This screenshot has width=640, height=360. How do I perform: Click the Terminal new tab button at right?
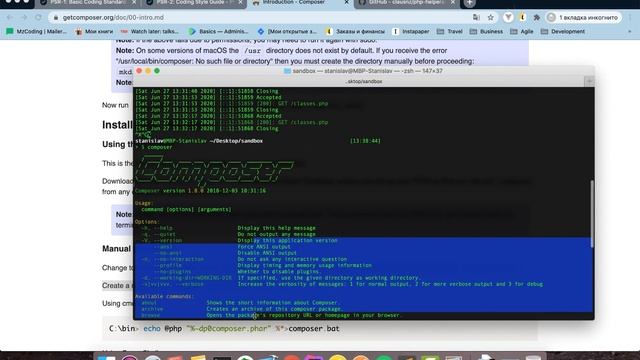coord(589,82)
